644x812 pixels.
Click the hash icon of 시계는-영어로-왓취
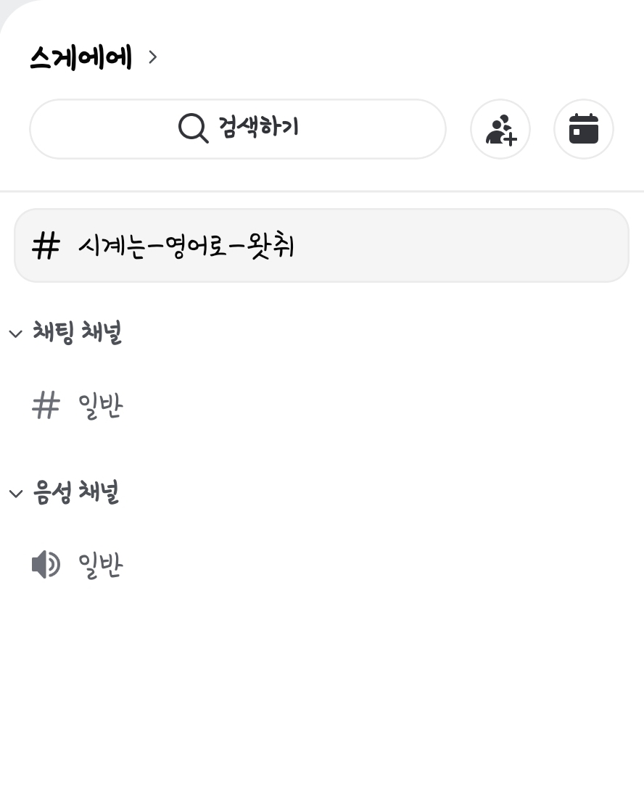pyautogui.click(x=46, y=246)
